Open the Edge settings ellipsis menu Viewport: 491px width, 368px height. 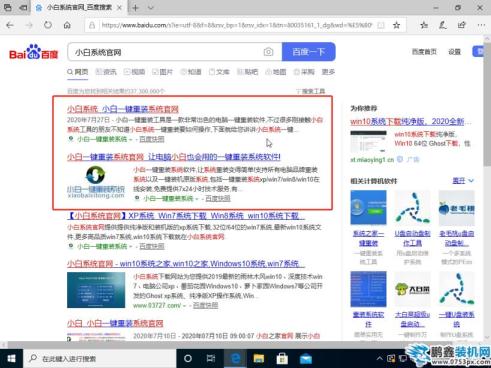coord(481,25)
